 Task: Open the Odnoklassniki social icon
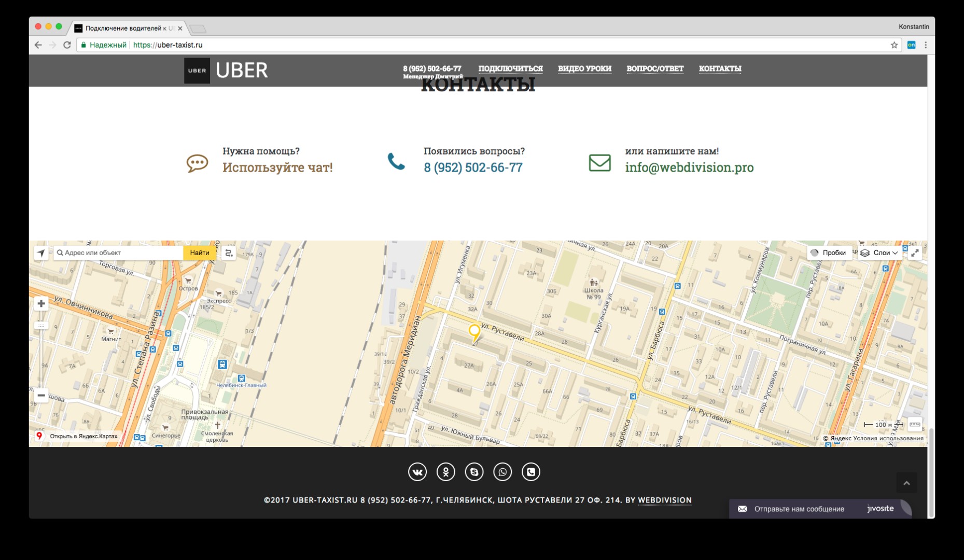[x=445, y=472]
